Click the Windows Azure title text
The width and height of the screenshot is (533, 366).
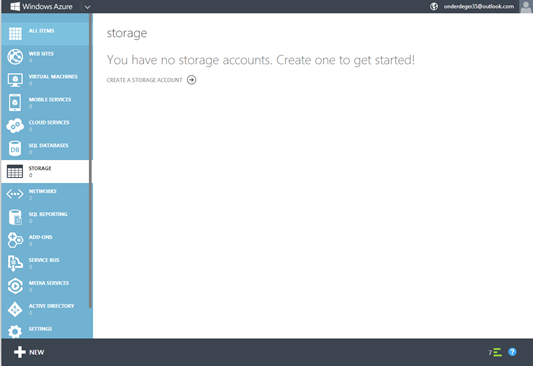click(x=47, y=6)
